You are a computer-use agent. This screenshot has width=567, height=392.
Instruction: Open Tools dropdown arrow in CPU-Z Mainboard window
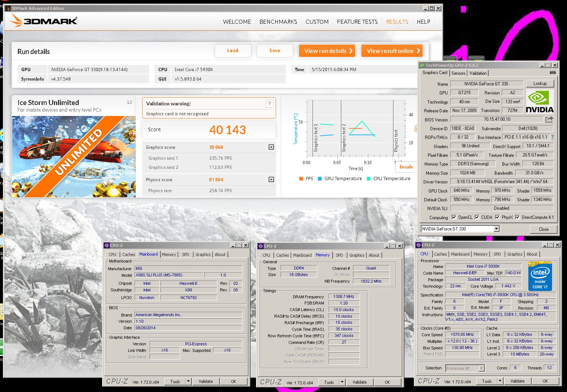pos(188,381)
